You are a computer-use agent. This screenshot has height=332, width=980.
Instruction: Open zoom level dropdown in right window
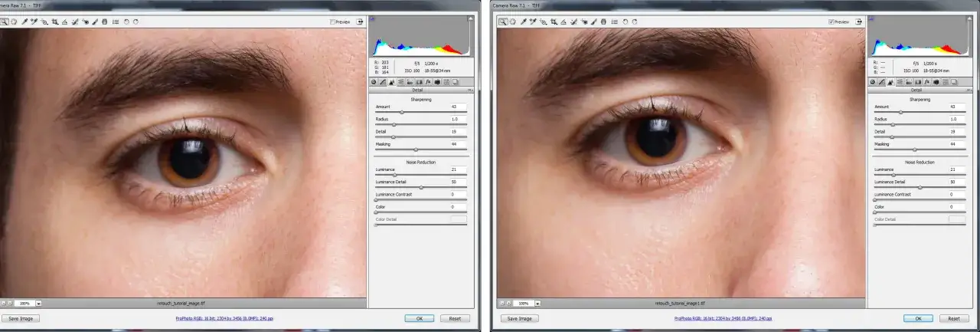(537, 303)
